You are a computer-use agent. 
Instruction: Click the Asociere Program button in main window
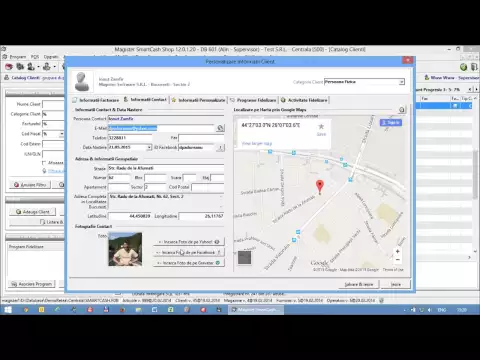click(x=32, y=284)
